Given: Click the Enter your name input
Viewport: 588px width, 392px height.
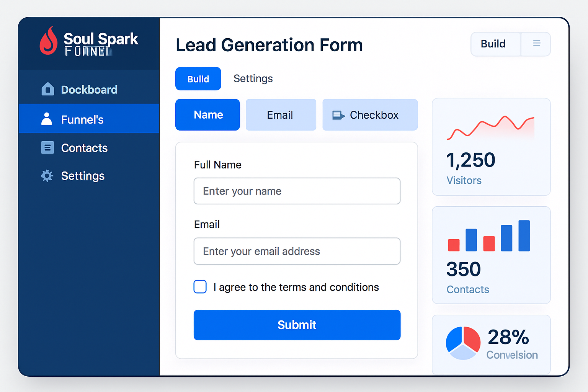Looking at the screenshot, I should point(297,191).
